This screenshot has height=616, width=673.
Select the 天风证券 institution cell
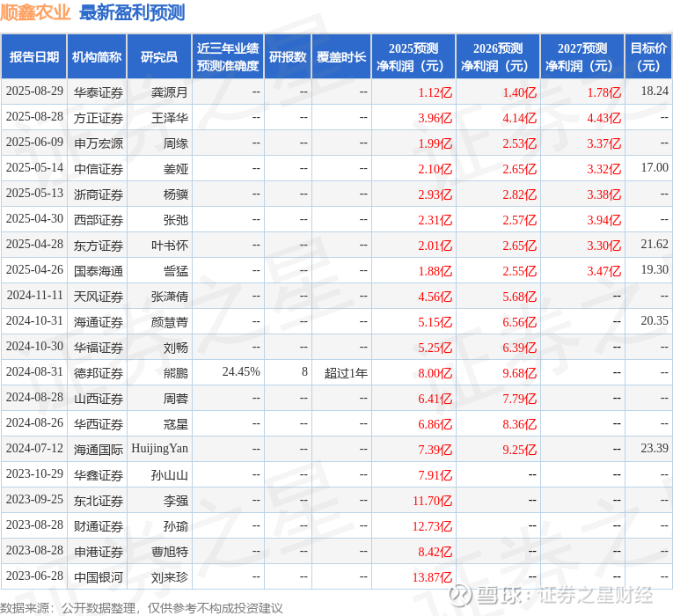coord(99,297)
